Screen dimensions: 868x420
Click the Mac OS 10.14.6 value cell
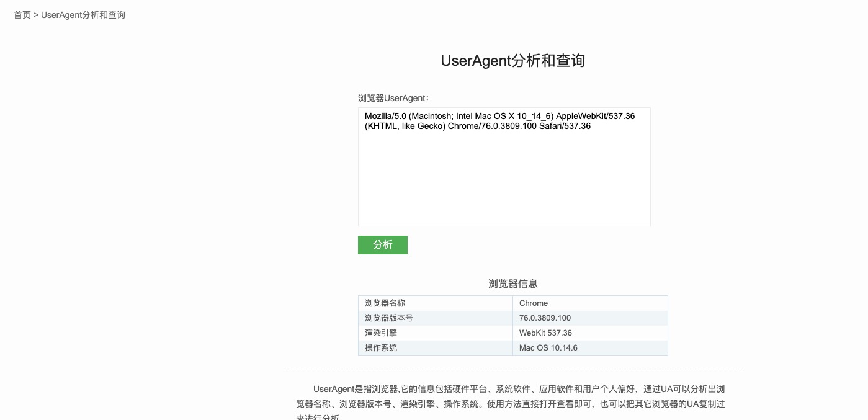547,347
